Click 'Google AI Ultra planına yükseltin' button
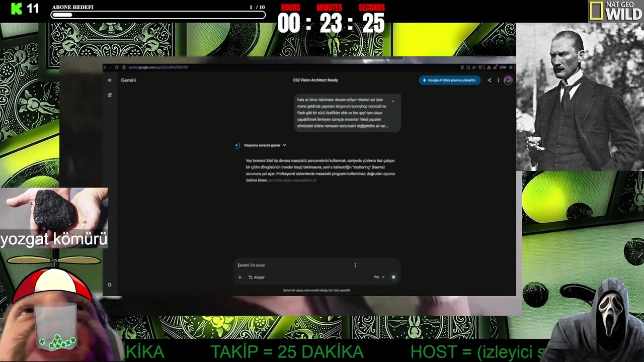Screen dimensions: 644x362 (449, 80)
